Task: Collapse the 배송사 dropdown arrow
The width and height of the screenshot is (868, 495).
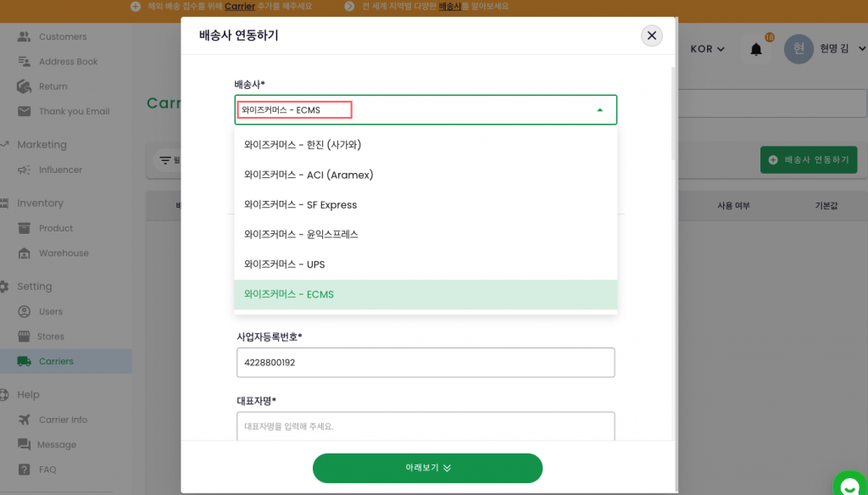Action: coord(600,110)
